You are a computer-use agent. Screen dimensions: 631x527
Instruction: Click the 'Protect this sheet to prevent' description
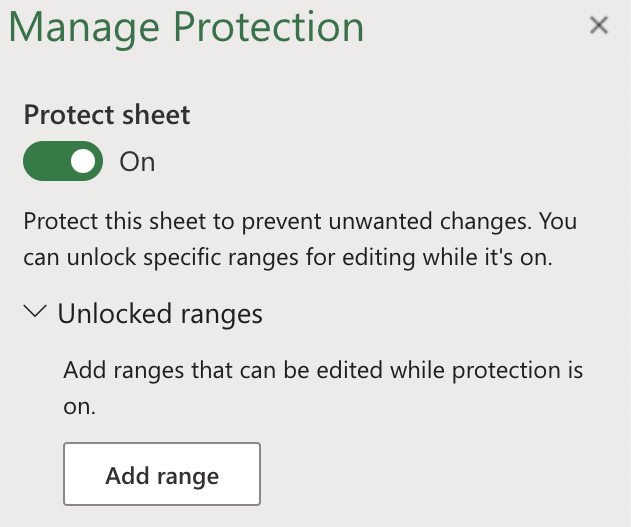[300, 221]
